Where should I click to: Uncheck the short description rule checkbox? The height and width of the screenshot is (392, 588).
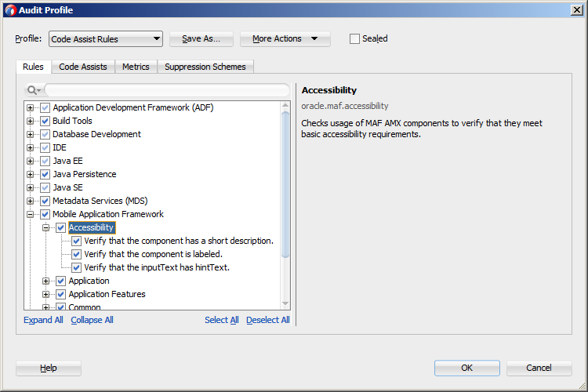[x=77, y=241]
